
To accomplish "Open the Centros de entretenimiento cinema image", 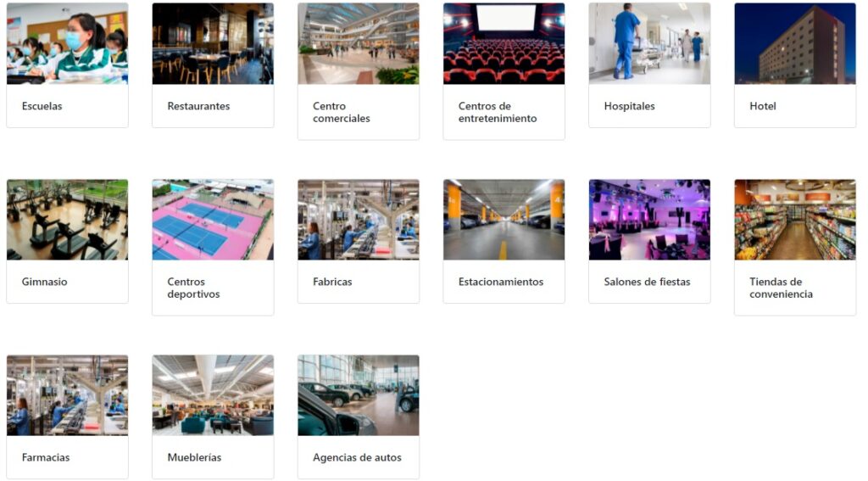I will pos(504,44).
